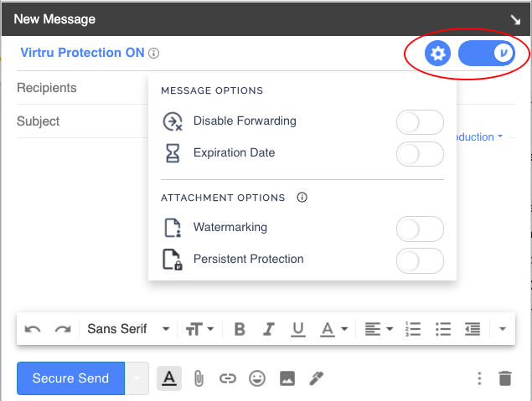Toggle underline formatting
Image resolution: width=532 pixels, height=401 pixels.
point(298,329)
